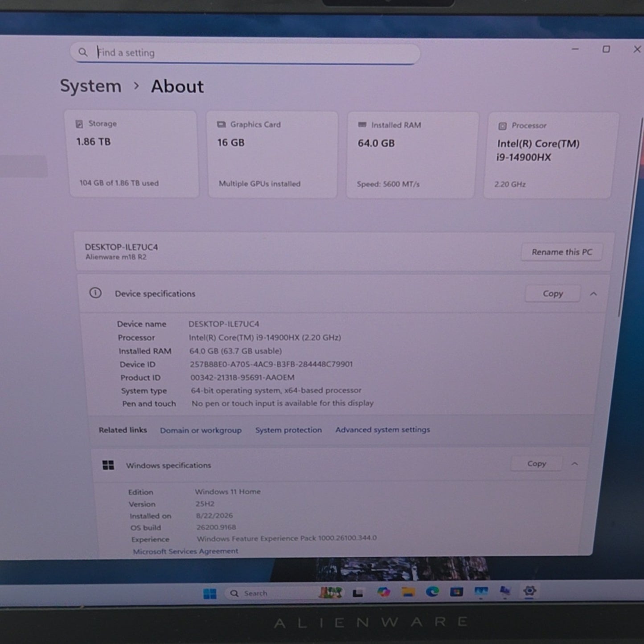
Task: Click the Storage card icon
Action: click(79, 124)
